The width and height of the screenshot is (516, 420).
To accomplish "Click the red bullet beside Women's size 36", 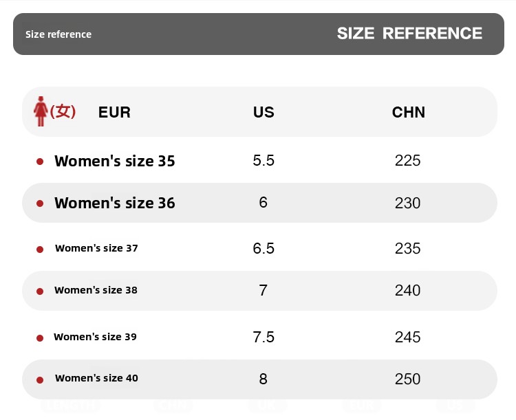I will tap(40, 203).
